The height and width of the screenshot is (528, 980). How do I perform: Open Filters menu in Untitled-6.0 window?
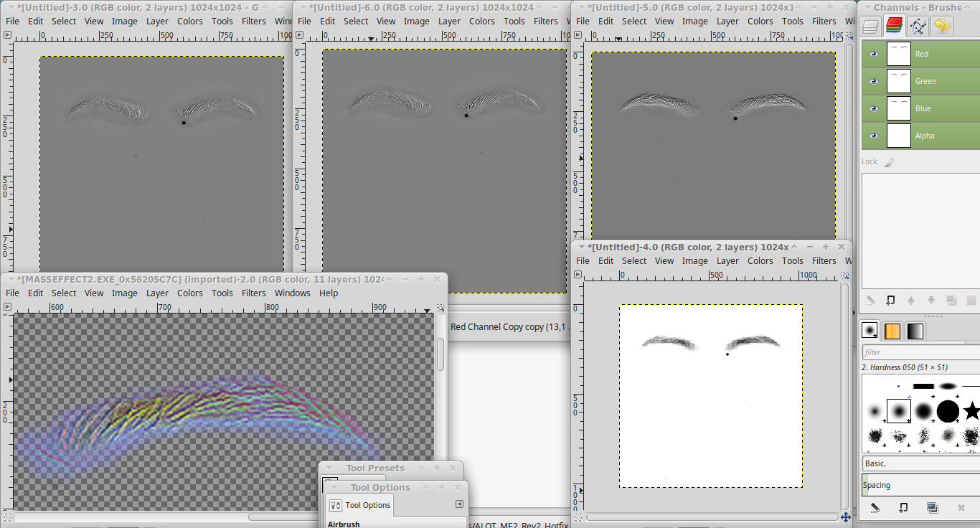click(546, 21)
